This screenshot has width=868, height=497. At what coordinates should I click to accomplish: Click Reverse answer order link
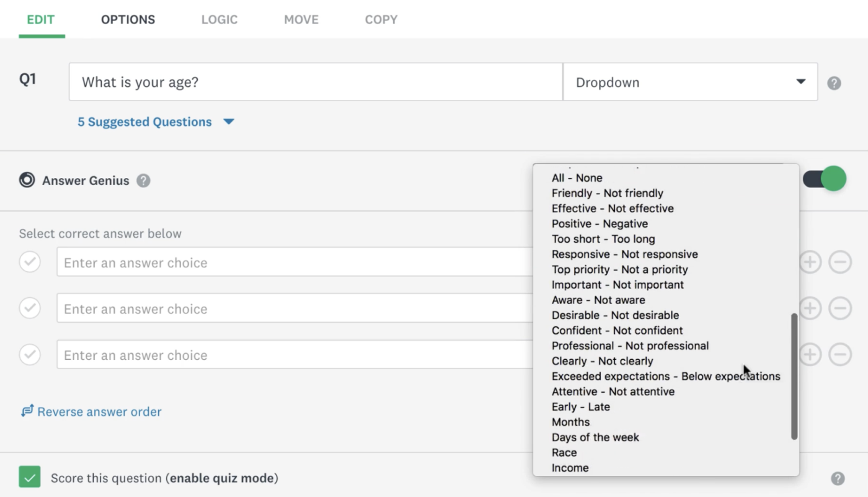[x=99, y=411]
